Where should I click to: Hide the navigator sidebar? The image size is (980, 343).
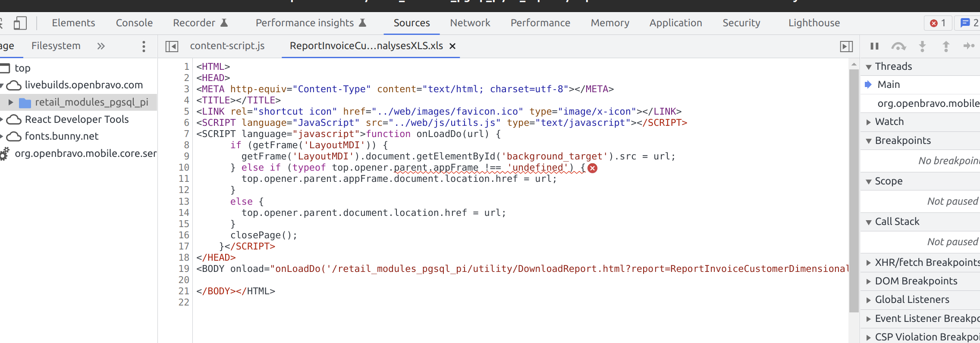[172, 46]
